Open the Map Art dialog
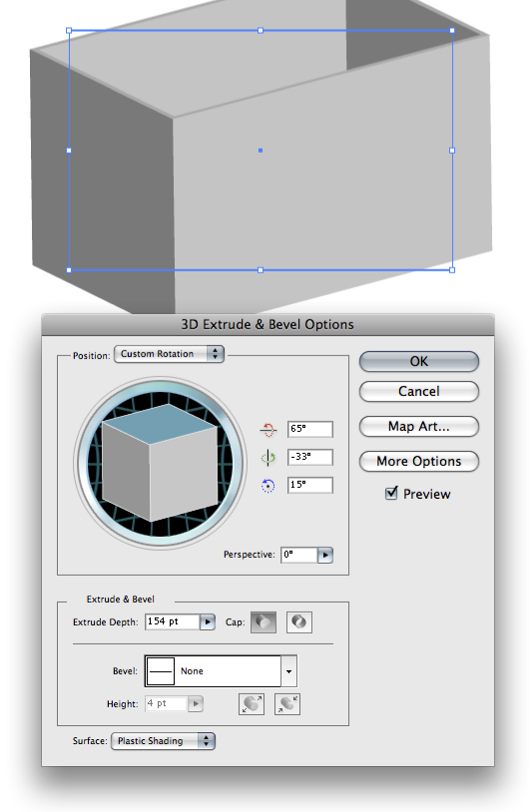Image resolution: width=529 pixels, height=812 pixels. click(x=418, y=427)
